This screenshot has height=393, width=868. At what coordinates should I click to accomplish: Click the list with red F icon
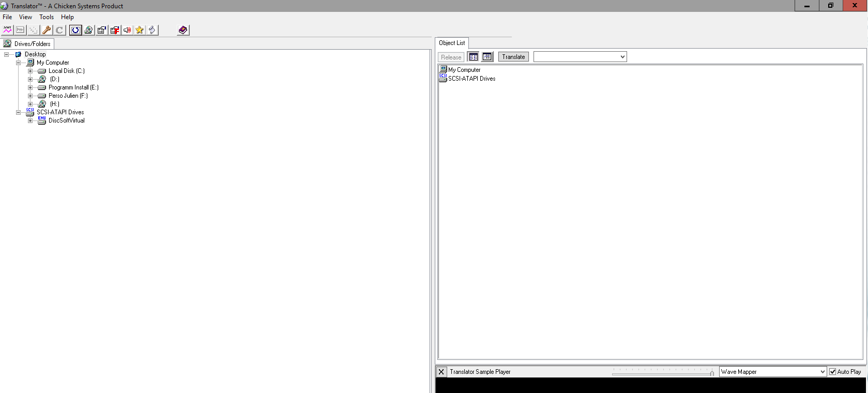[115, 30]
